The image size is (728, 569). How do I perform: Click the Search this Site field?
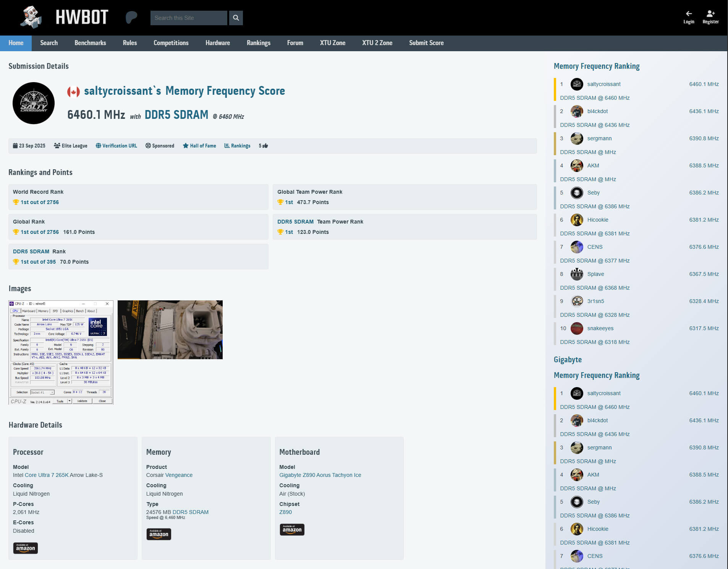click(x=189, y=18)
